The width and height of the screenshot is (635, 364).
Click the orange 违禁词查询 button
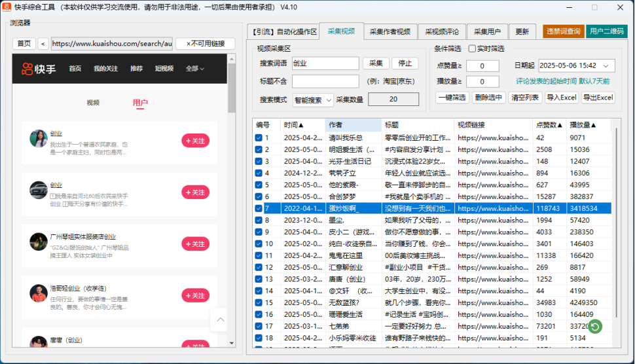pos(563,31)
